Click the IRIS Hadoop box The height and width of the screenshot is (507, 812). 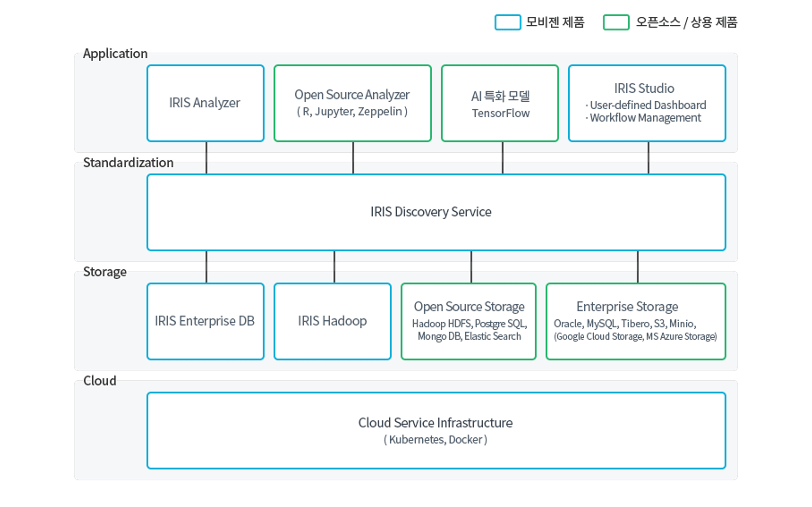click(332, 321)
